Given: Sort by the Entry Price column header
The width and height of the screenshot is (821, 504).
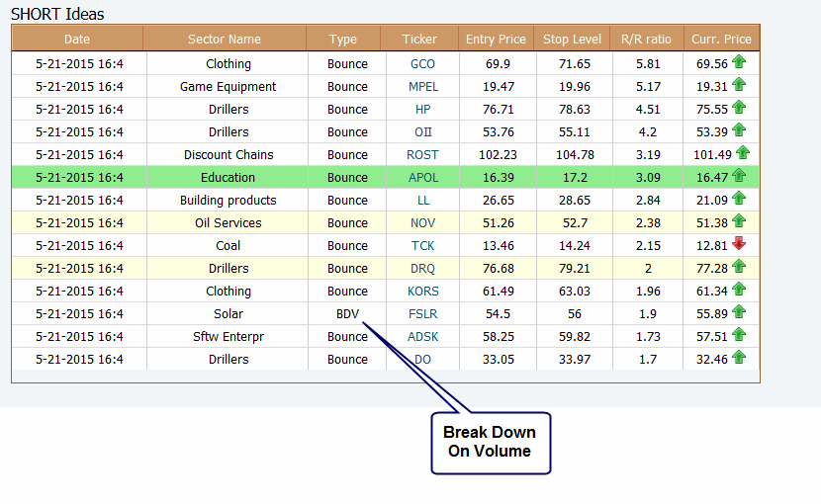Looking at the screenshot, I should [496, 39].
